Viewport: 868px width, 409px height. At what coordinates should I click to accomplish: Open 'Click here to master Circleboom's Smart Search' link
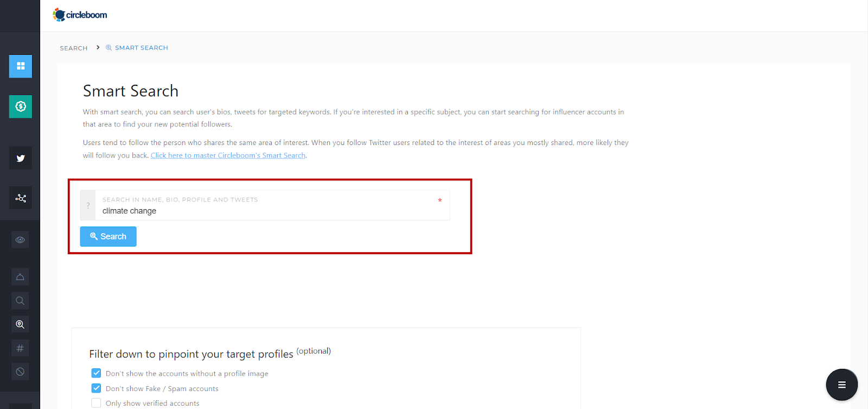(228, 155)
